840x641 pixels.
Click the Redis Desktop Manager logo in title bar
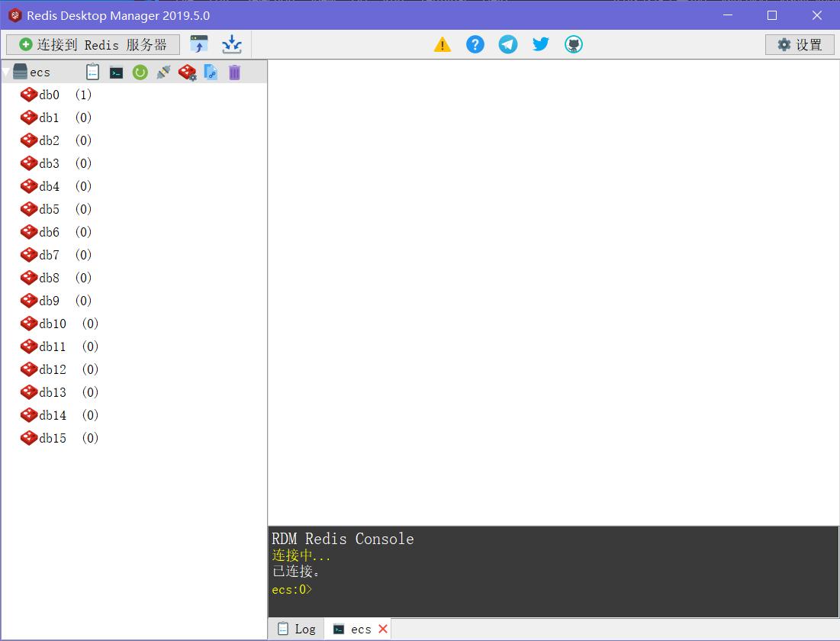(15, 15)
